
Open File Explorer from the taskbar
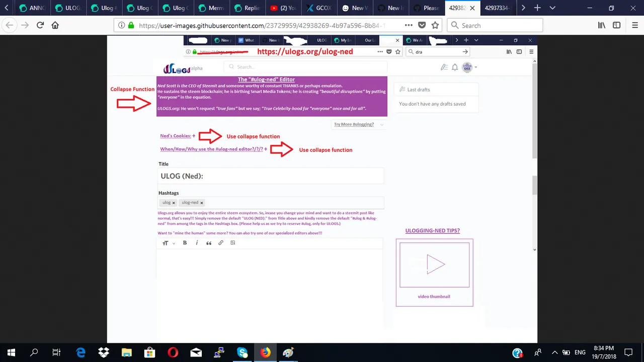click(126, 352)
